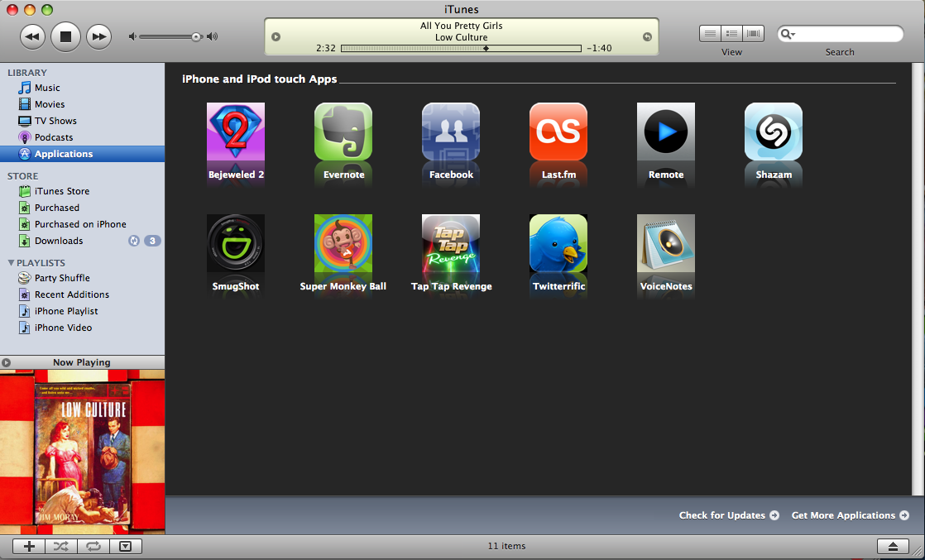Click Get More Applications

[x=851, y=515]
